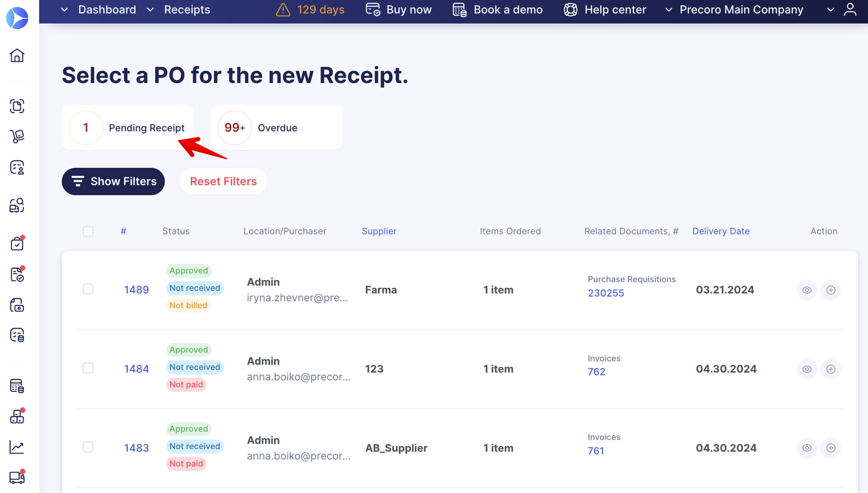Click the delivery truck sidebar icon

(x=17, y=478)
